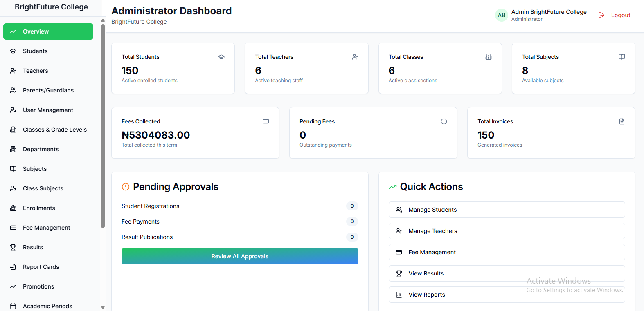The image size is (644, 311).
Task: Go to Report Cards
Action: [x=48, y=267]
